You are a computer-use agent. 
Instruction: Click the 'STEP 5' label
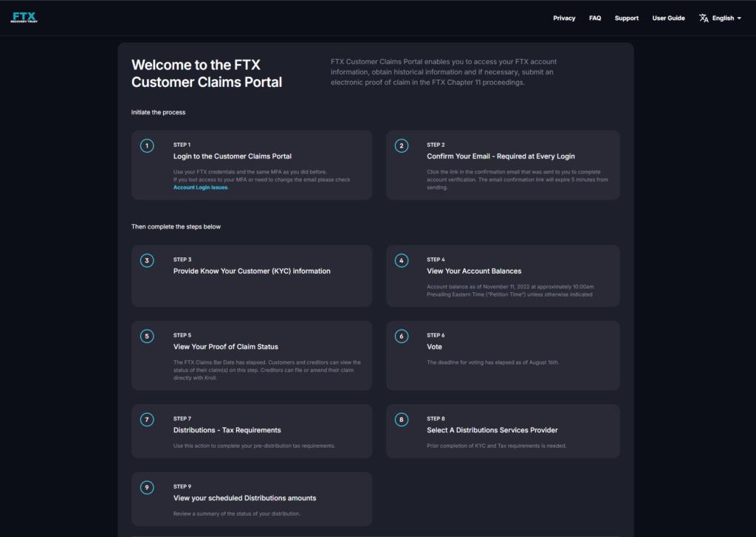tap(182, 335)
